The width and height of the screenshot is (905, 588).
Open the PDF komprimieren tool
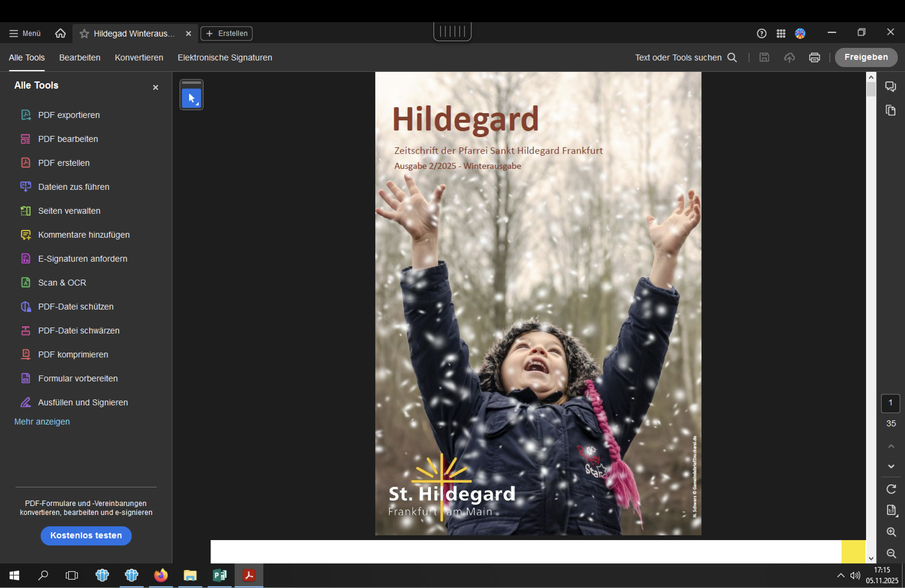pyautogui.click(x=73, y=354)
